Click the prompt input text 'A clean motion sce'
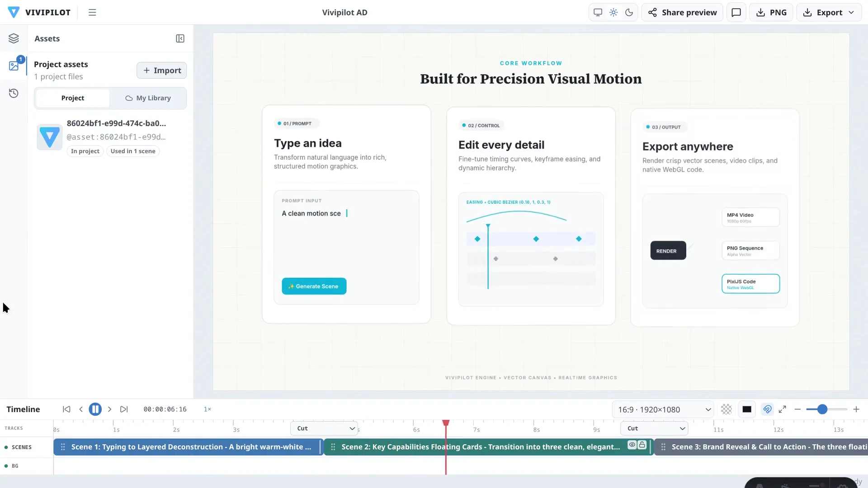The image size is (868, 488). click(x=311, y=213)
